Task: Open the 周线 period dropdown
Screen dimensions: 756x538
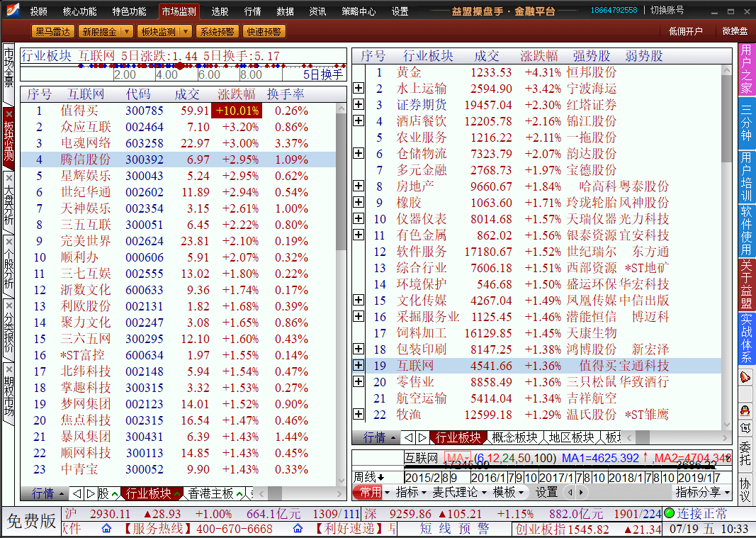Action: (x=369, y=477)
